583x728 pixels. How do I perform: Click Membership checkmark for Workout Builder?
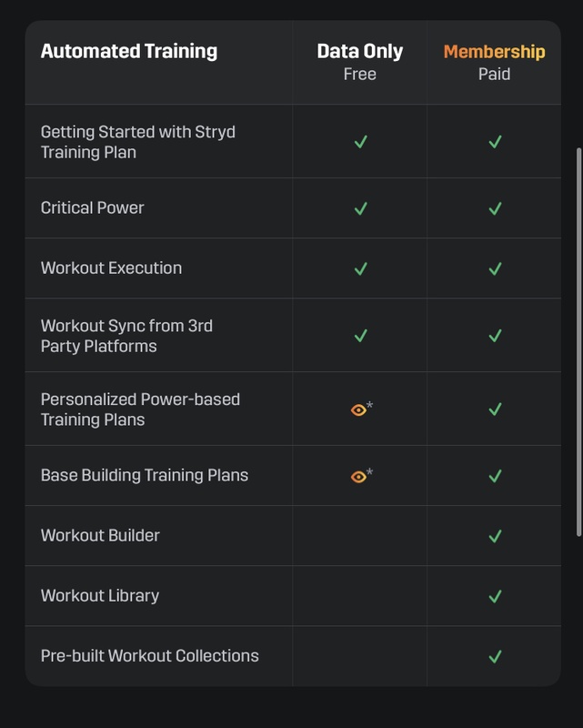coord(495,536)
